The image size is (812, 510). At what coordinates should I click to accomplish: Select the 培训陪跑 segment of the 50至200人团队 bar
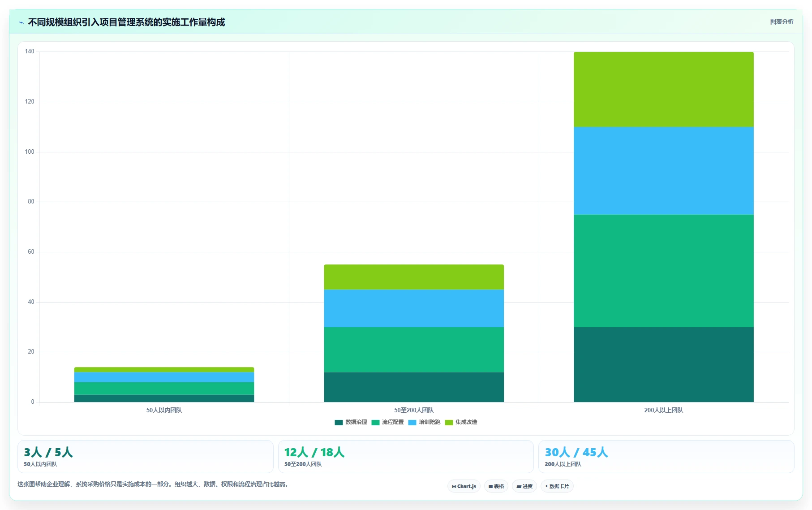click(414, 308)
